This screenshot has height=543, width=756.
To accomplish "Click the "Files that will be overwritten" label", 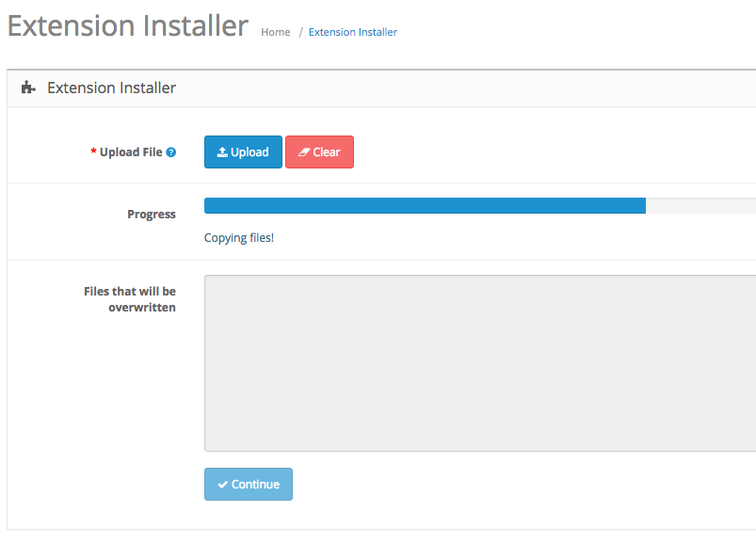I will click(x=130, y=299).
